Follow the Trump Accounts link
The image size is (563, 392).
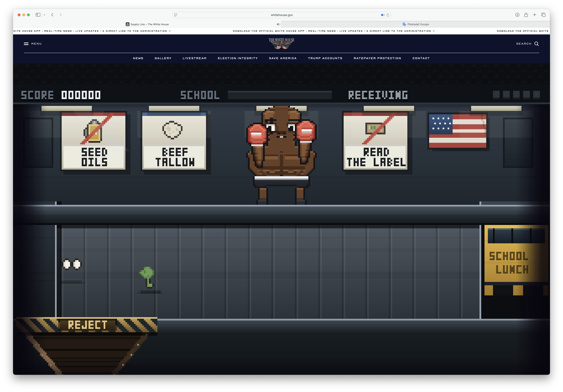click(x=325, y=58)
